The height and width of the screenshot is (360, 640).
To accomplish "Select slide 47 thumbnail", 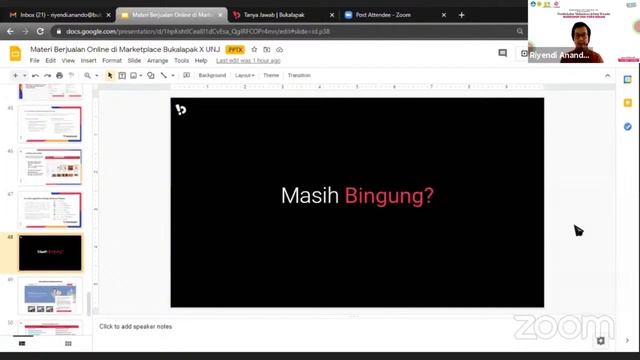I will (x=50, y=210).
